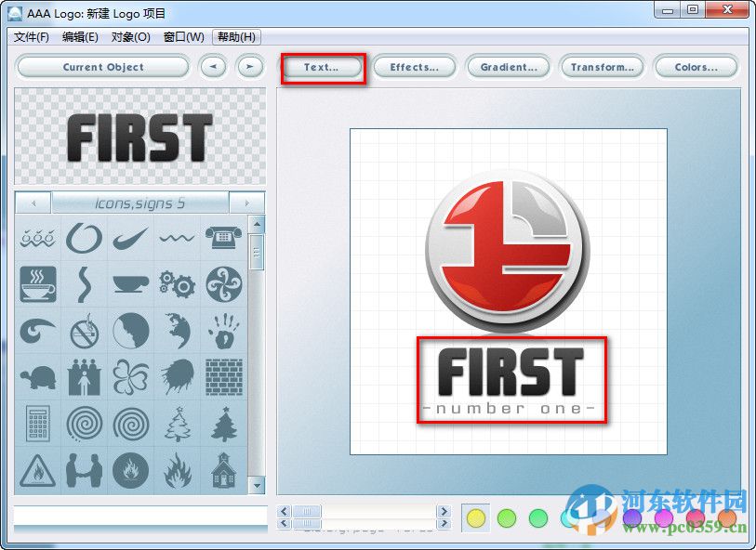Click the Current Object button
Viewport: 756px width, 550px height.
pyautogui.click(x=103, y=67)
